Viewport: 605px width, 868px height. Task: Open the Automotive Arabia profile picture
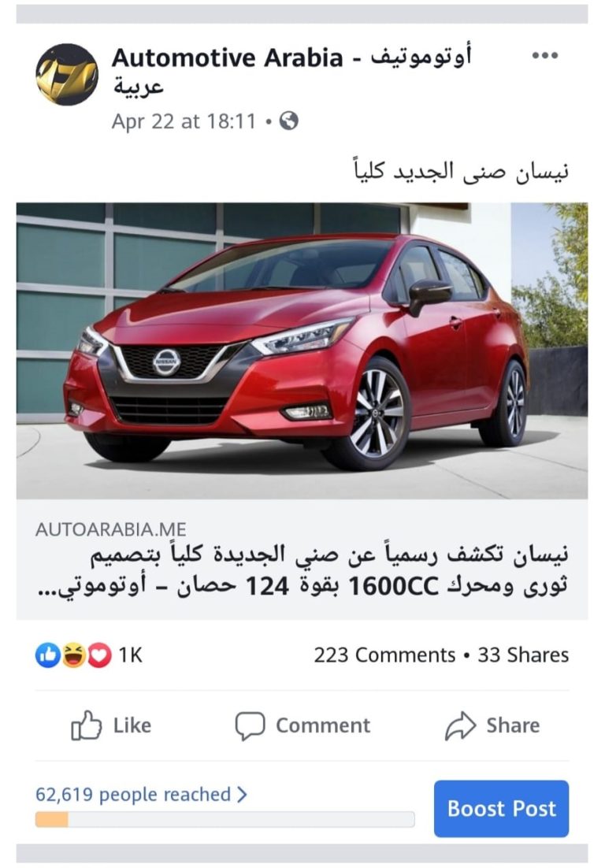pos(67,75)
